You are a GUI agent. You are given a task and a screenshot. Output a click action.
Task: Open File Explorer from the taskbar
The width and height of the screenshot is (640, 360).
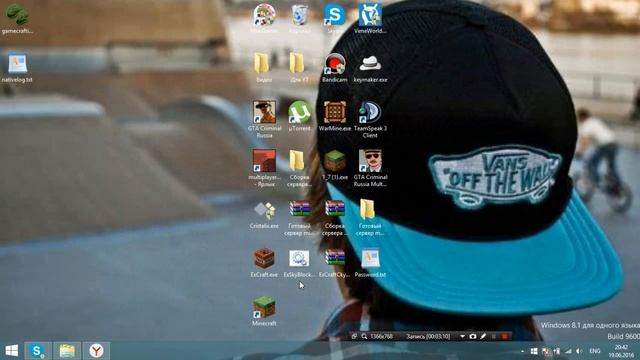tap(67, 351)
